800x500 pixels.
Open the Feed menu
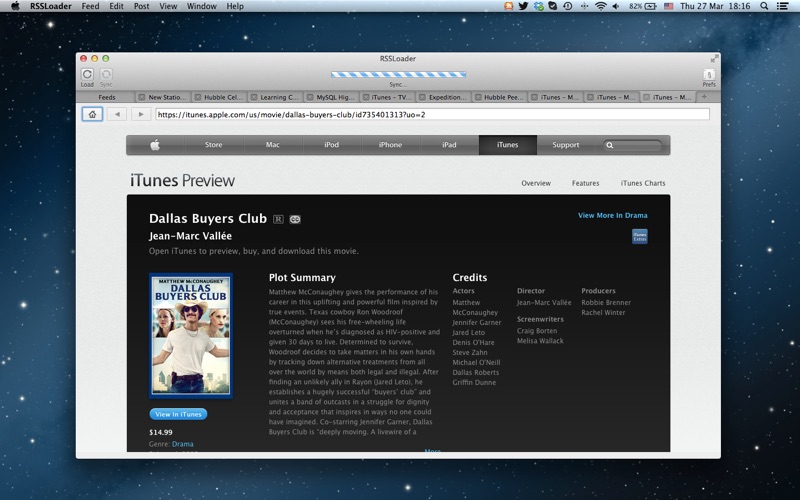(x=90, y=6)
